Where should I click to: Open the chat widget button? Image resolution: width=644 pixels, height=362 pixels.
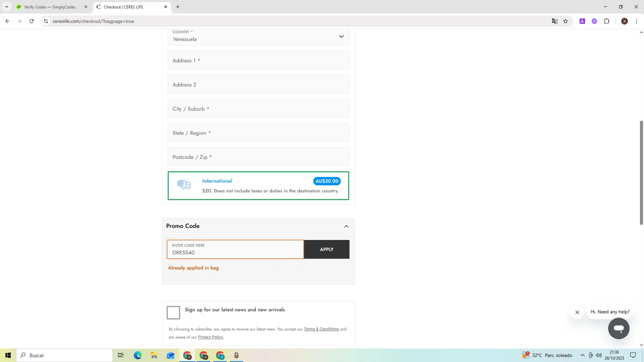619,329
